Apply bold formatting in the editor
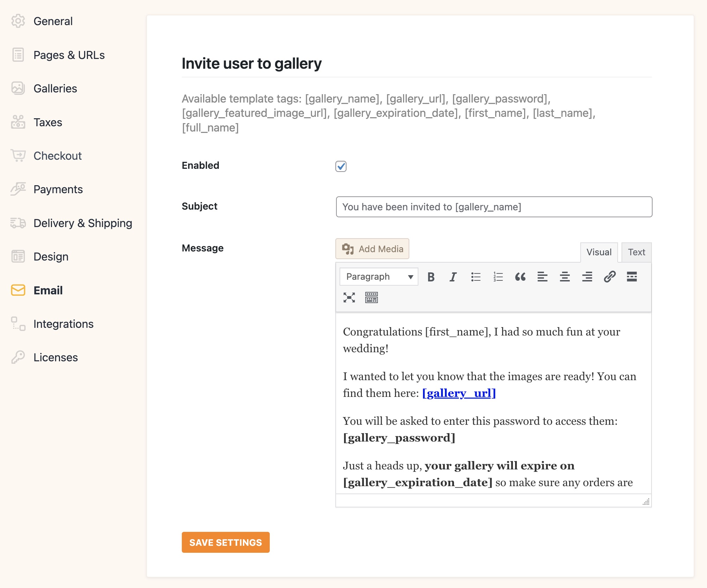Screen dimensions: 707x588 431,277
